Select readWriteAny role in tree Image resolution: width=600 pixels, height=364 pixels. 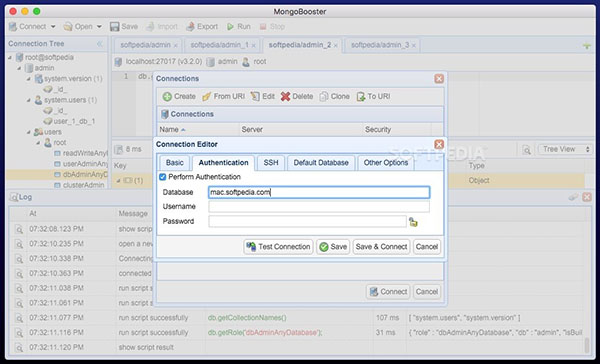[x=85, y=153]
